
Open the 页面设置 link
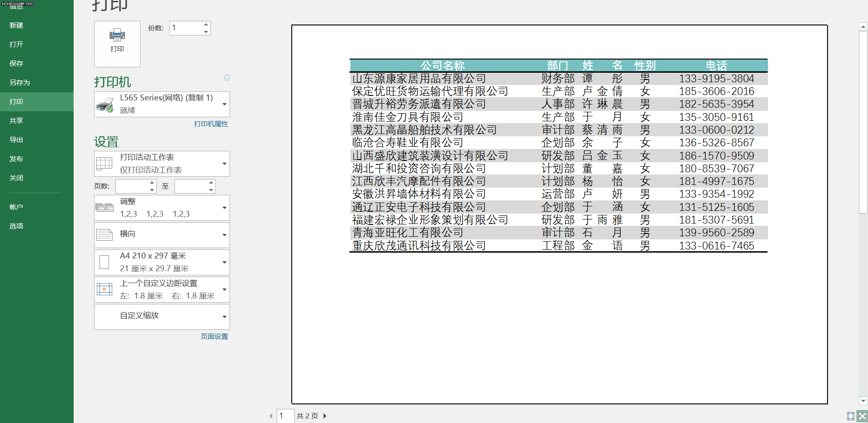click(x=215, y=337)
